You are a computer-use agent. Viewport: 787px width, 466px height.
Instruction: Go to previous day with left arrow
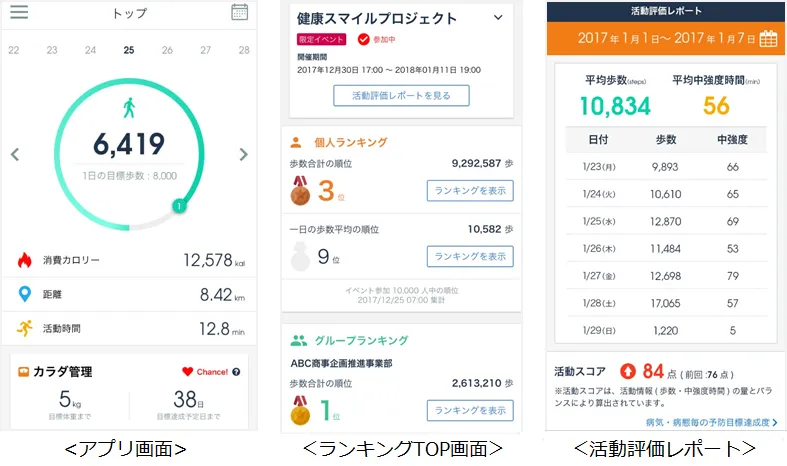(x=15, y=154)
